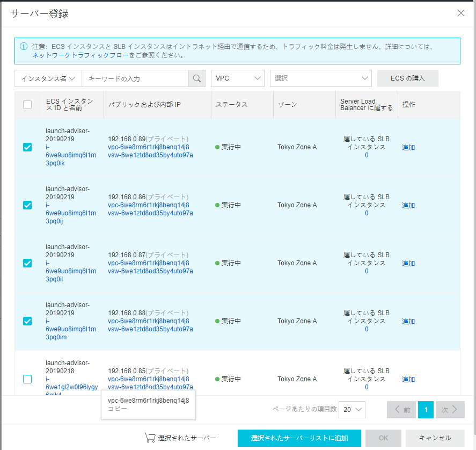Focus the キーワードの入力 search field
Viewport: 476px width, 450px height.
click(135, 78)
